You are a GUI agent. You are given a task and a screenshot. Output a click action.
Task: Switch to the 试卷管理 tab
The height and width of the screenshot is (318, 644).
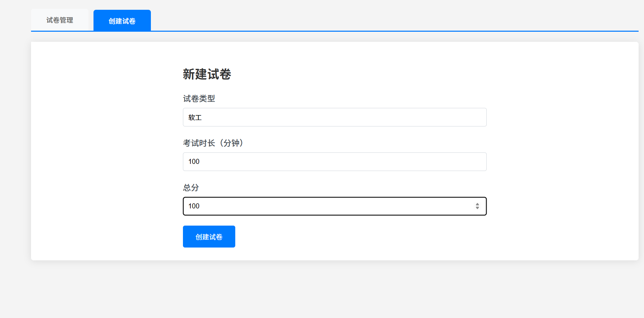point(60,20)
